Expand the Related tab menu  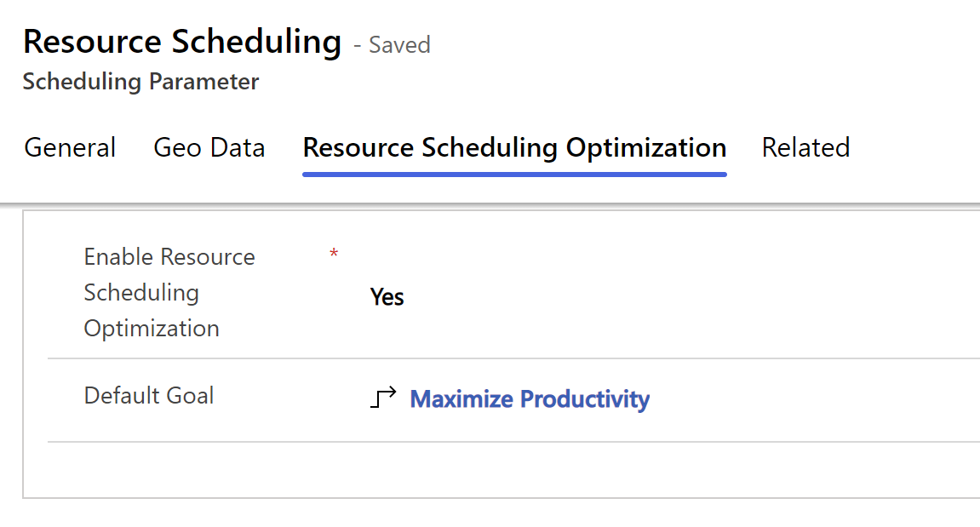coord(805,148)
